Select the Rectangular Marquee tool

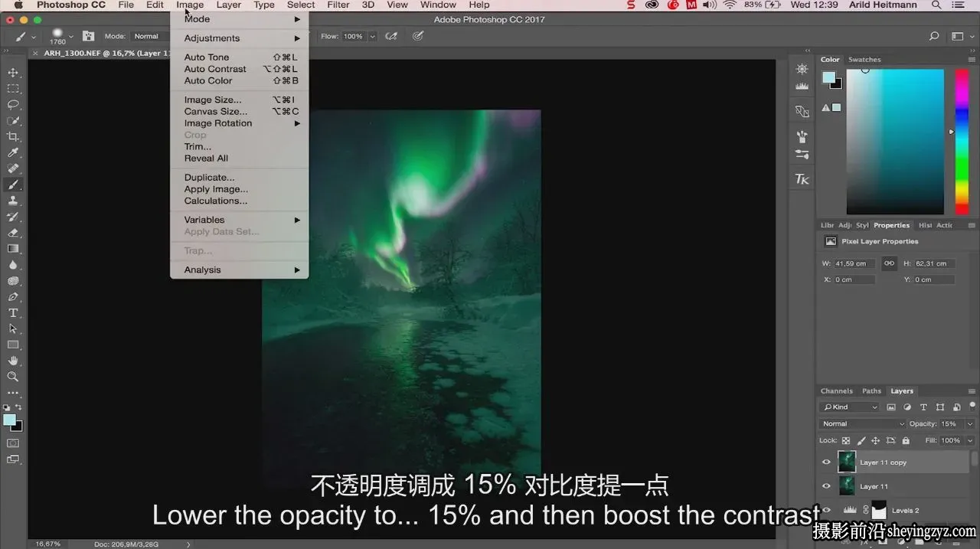click(x=13, y=89)
